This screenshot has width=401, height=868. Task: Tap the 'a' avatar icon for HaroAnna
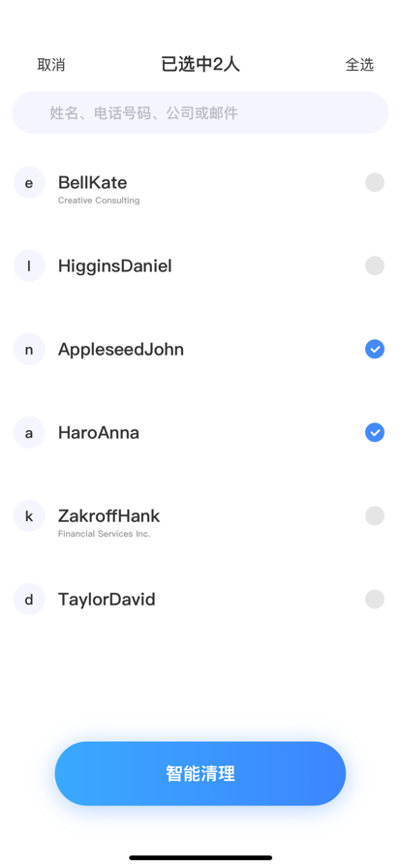coord(29,432)
